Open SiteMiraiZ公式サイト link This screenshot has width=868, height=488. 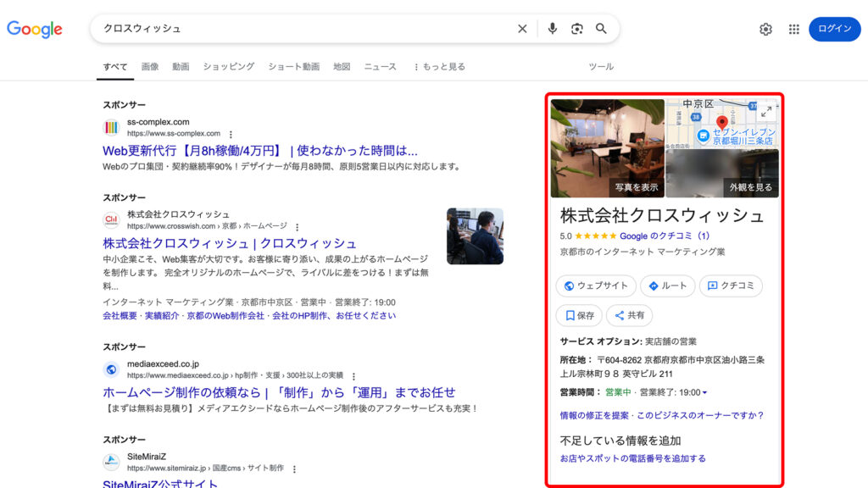click(160, 484)
